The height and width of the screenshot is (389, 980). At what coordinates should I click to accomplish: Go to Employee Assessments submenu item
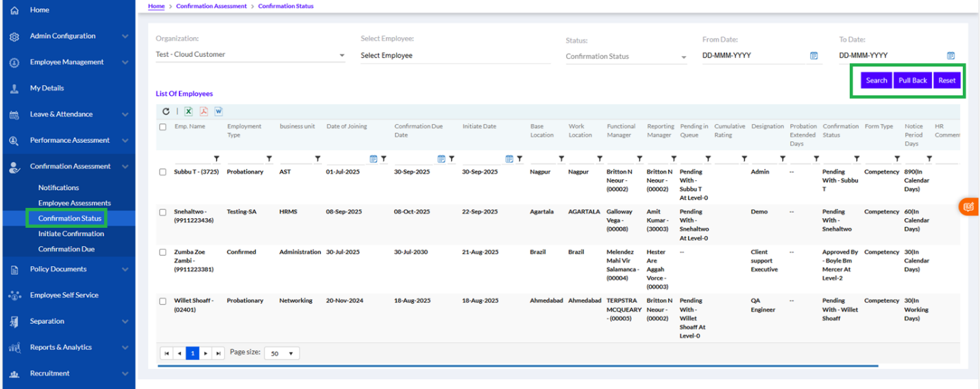(x=74, y=203)
